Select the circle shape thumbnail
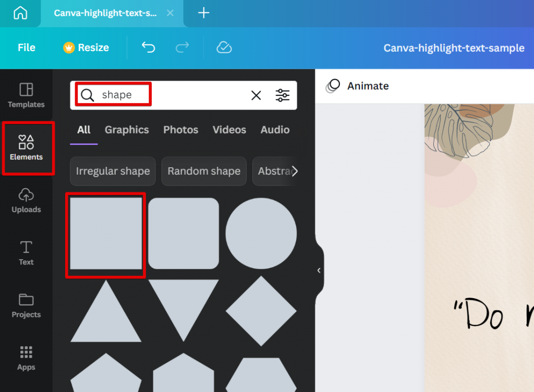 [261, 234]
